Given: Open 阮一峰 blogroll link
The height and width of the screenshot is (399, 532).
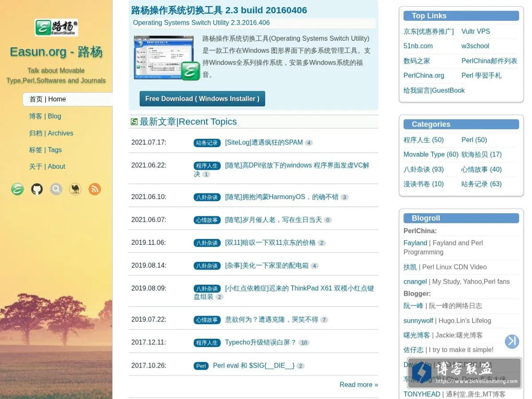Looking at the screenshot, I should tap(413, 306).
